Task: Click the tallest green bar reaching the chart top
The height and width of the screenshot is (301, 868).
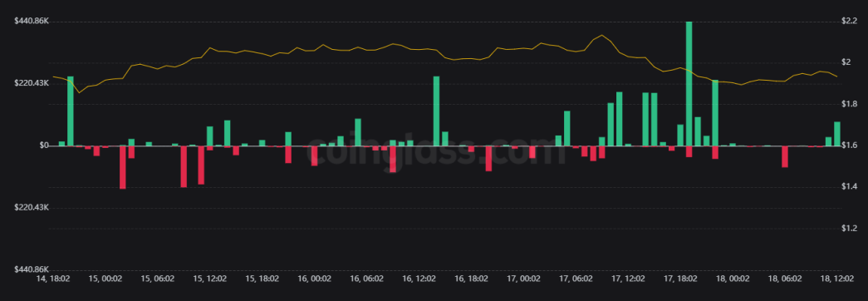Action: (x=689, y=84)
